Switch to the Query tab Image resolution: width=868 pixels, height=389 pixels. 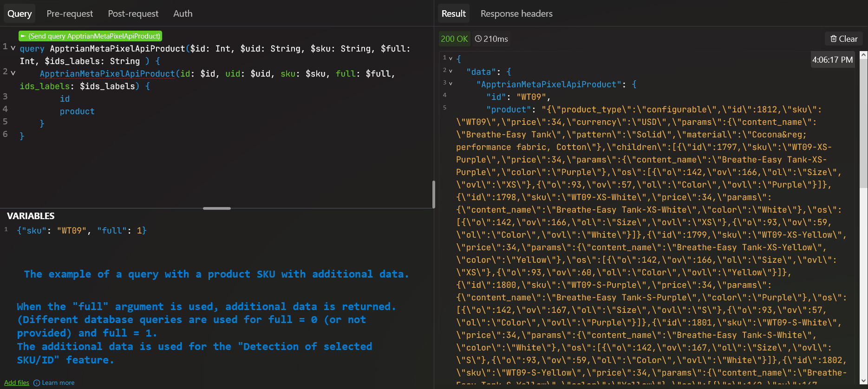pos(20,14)
